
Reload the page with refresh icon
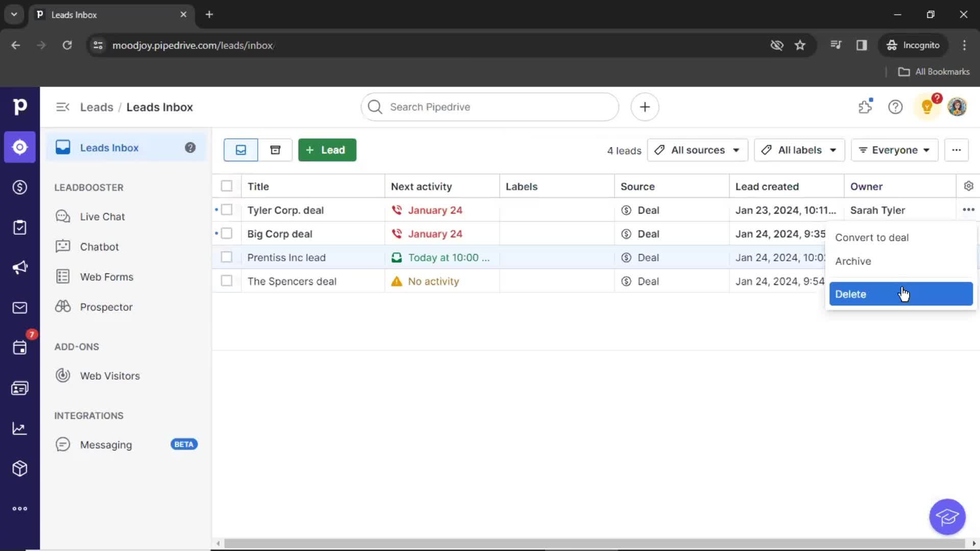tap(67, 45)
